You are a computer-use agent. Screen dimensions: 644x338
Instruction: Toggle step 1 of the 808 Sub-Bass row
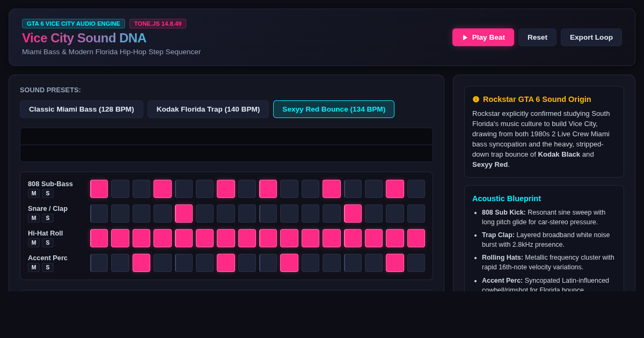pyautogui.click(x=99, y=189)
